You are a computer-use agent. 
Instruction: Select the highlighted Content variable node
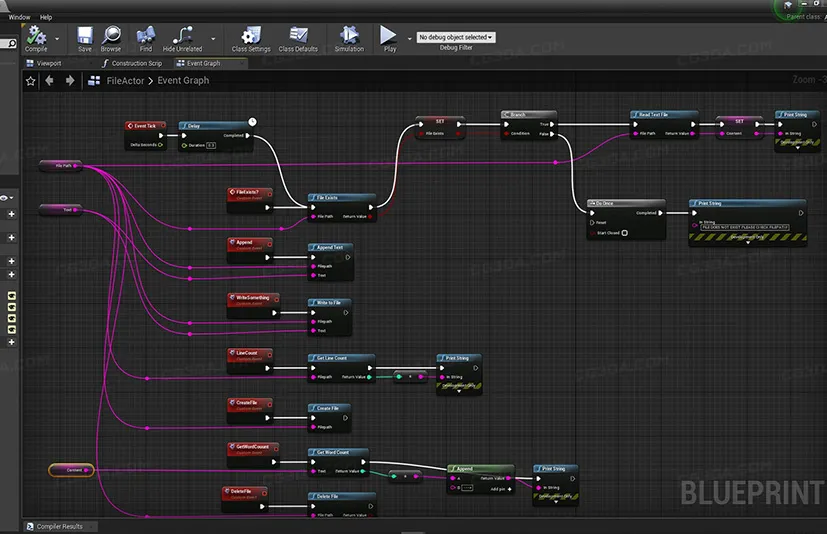click(71, 470)
